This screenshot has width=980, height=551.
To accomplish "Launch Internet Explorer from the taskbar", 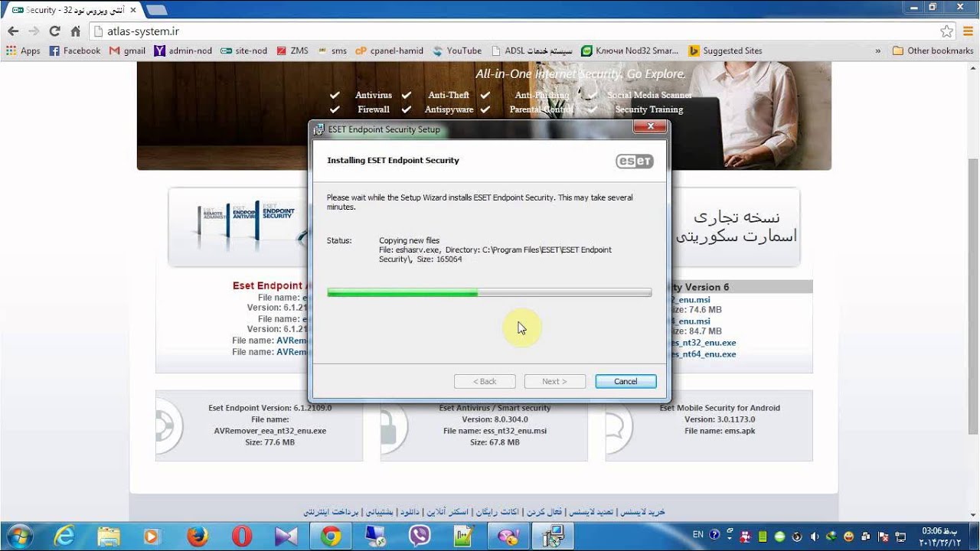I will (x=64, y=536).
